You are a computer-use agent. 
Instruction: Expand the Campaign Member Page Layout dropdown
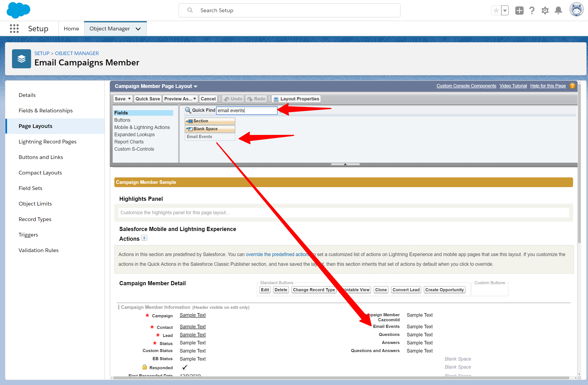tap(196, 87)
